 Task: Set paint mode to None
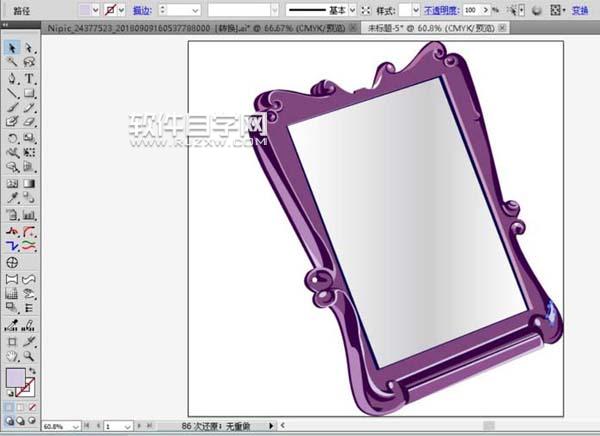tap(32, 407)
